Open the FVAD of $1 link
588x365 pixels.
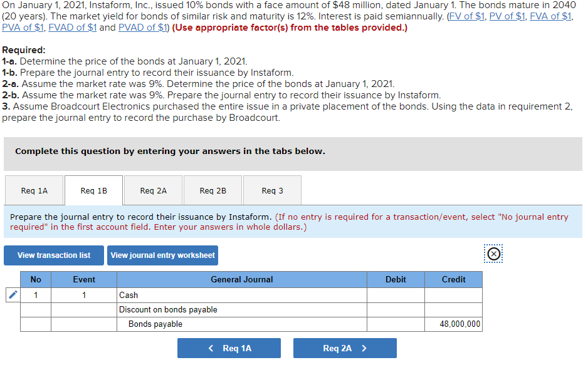pos(72,28)
